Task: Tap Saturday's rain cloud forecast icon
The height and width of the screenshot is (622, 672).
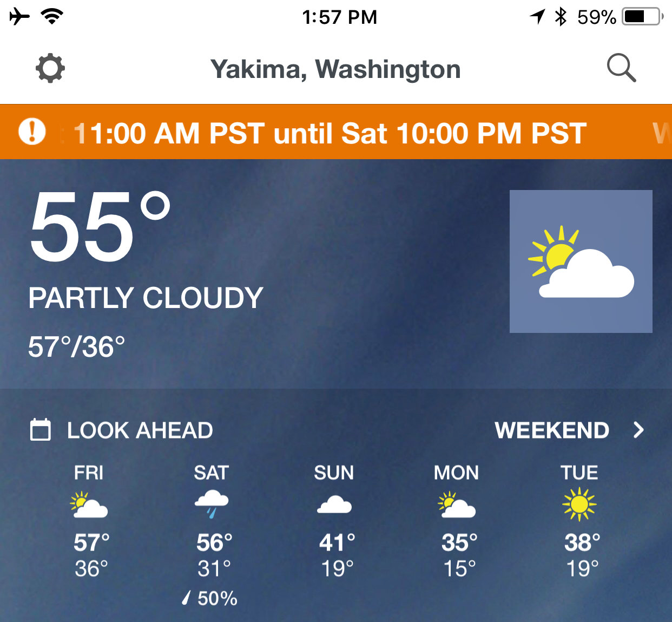Action: (212, 505)
